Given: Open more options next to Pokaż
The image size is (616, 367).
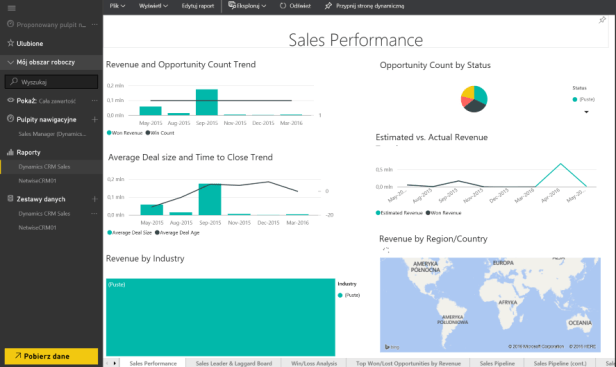Looking at the screenshot, I should click(95, 101).
